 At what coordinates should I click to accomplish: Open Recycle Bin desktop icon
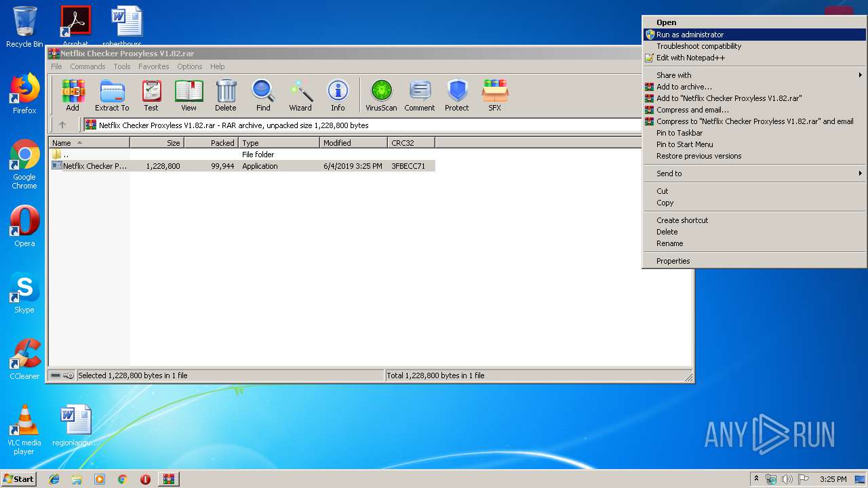coord(24,27)
